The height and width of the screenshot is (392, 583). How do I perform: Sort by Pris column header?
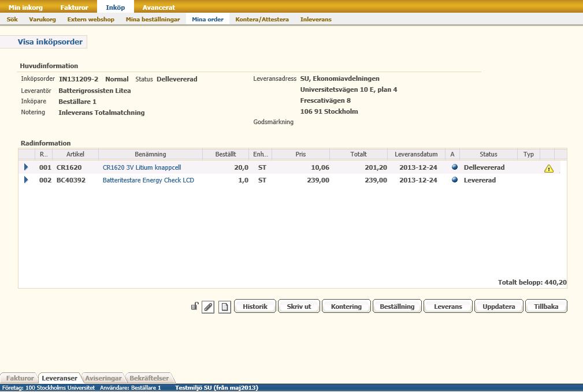(x=301, y=154)
